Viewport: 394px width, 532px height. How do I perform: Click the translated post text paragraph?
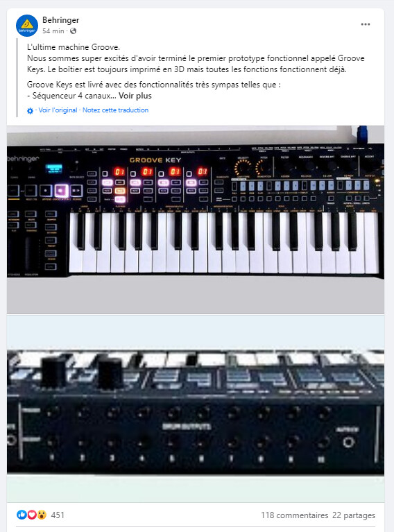(x=196, y=71)
